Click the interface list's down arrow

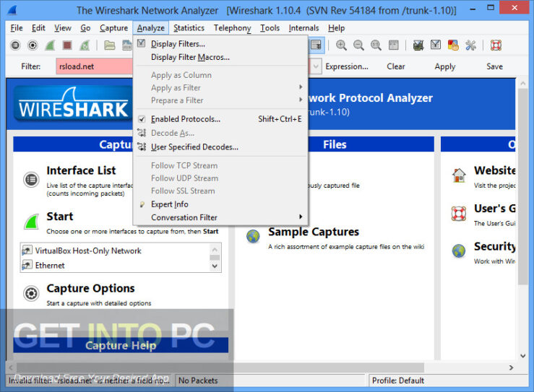(x=215, y=266)
